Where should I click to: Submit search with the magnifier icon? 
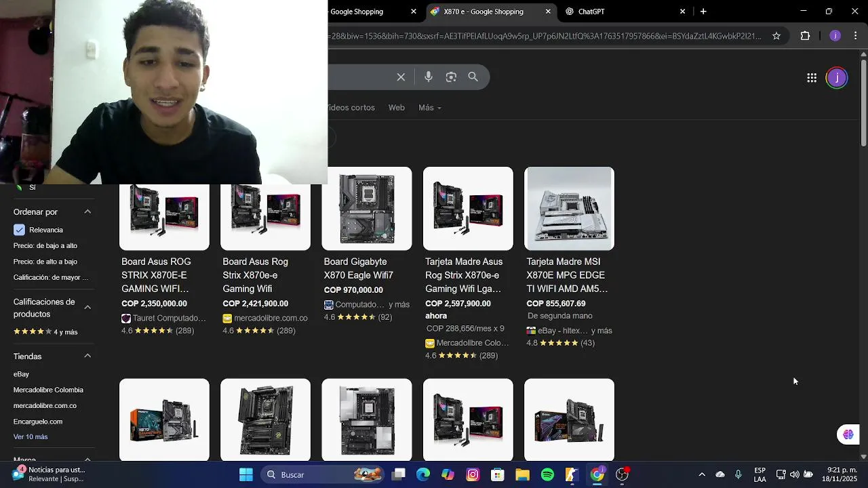tap(473, 77)
